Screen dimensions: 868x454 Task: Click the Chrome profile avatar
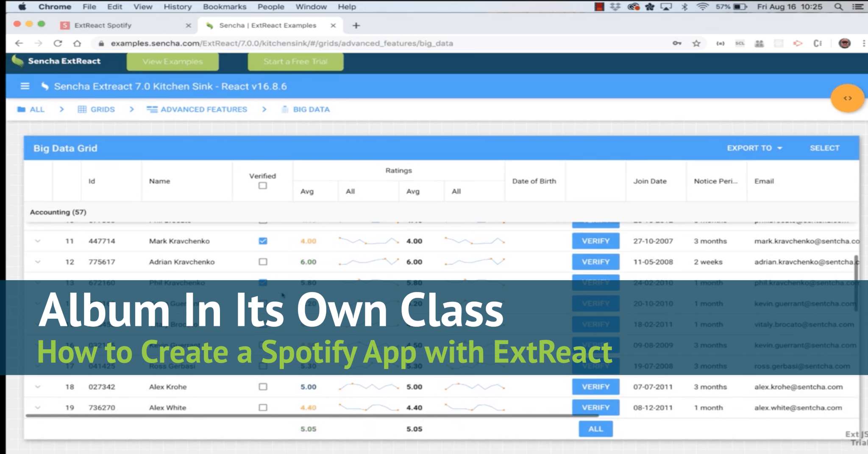point(845,43)
